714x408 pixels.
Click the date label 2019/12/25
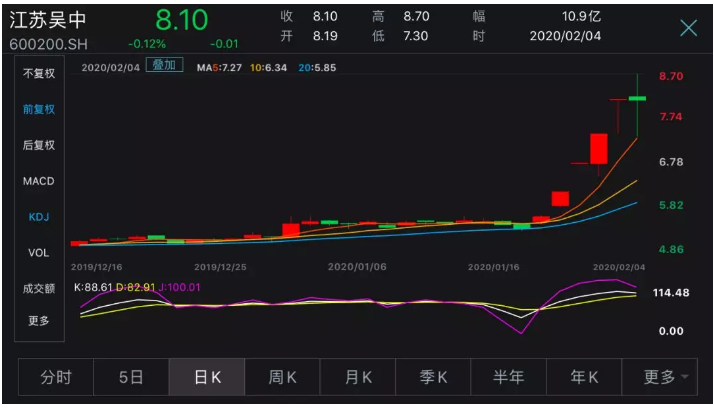click(220, 267)
